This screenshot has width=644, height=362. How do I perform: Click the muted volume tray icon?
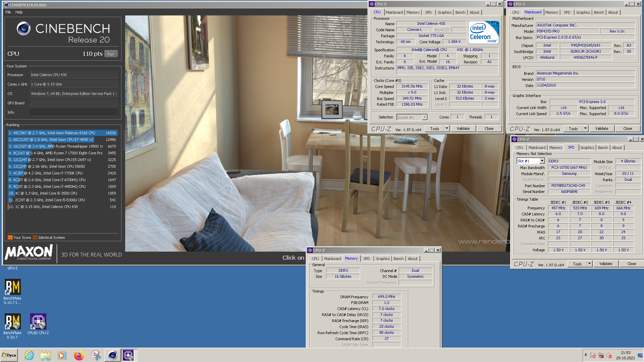pos(609,356)
